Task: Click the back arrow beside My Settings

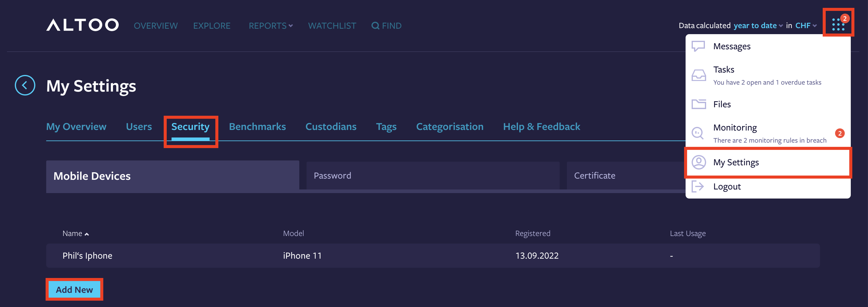Action: click(25, 85)
